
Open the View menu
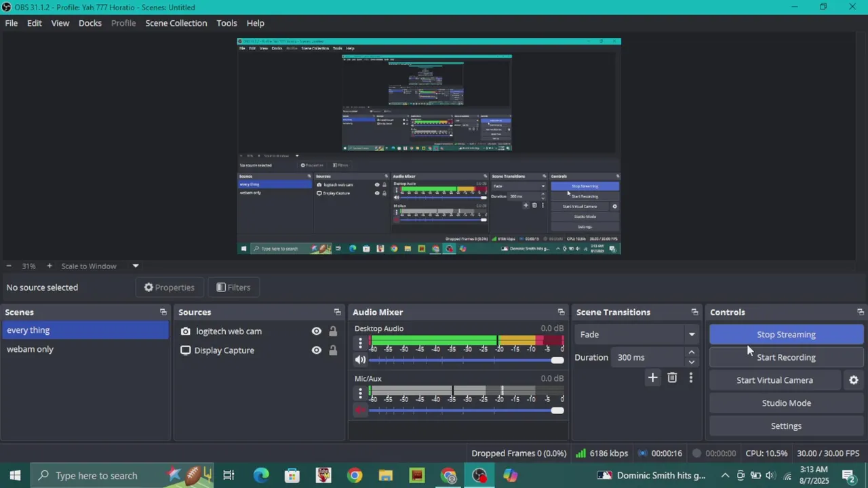(60, 23)
